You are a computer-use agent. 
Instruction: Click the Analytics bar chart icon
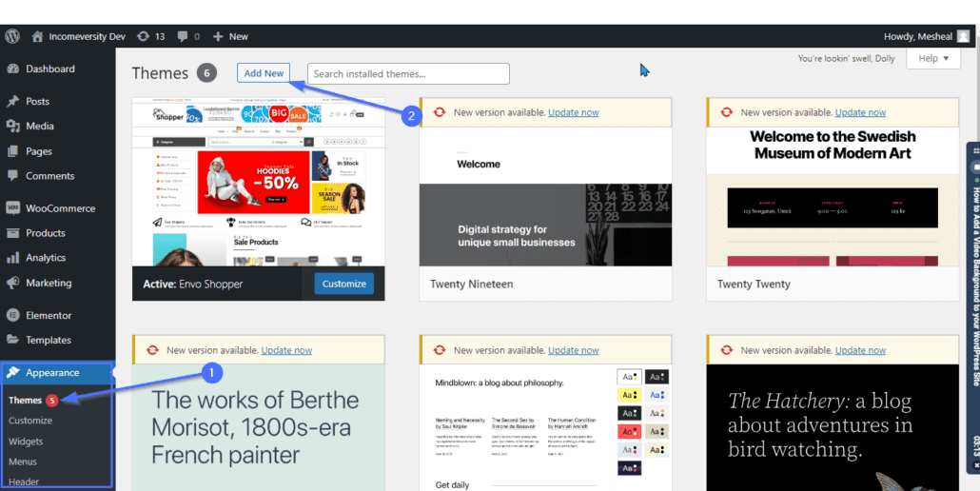(x=13, y=257)
